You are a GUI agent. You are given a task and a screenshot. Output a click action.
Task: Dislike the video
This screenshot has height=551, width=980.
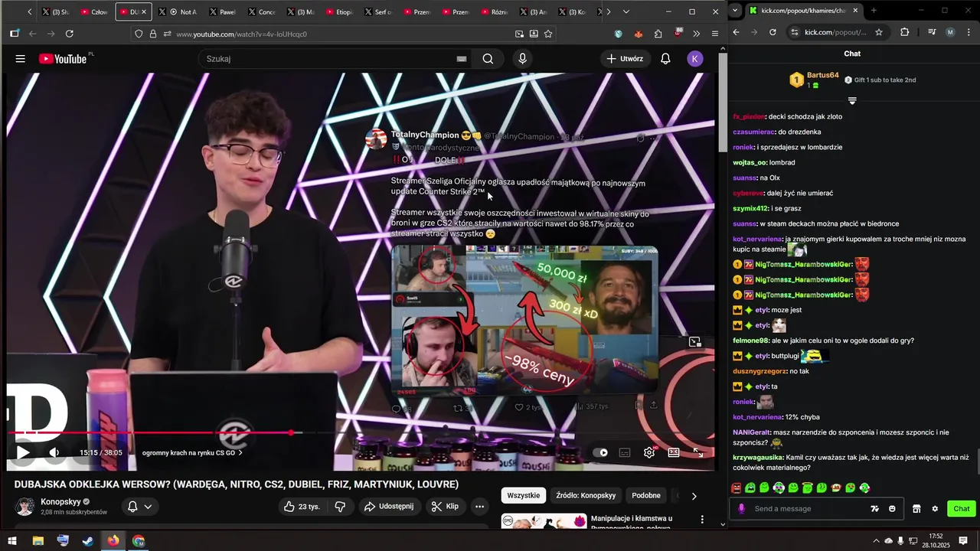tap(340, 507)
